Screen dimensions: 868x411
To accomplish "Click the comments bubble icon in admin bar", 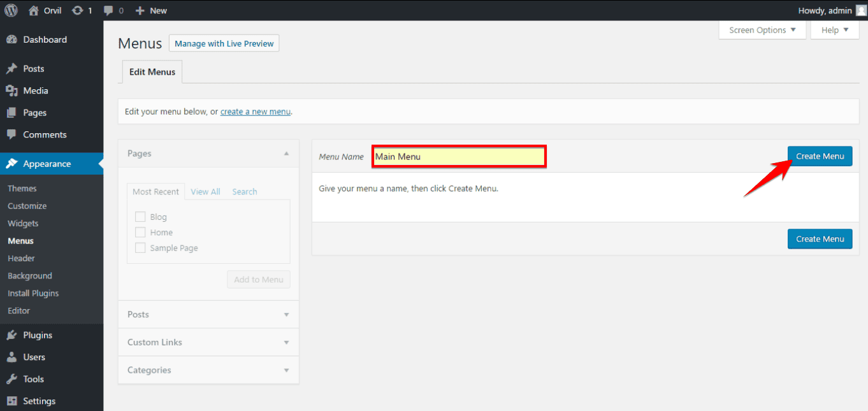I will (109, 10).
